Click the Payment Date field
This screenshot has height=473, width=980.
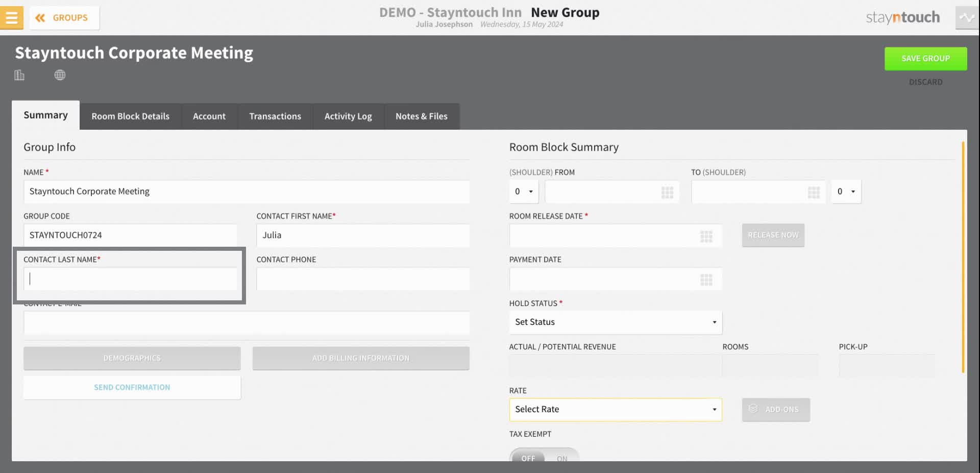pos(616,279)
